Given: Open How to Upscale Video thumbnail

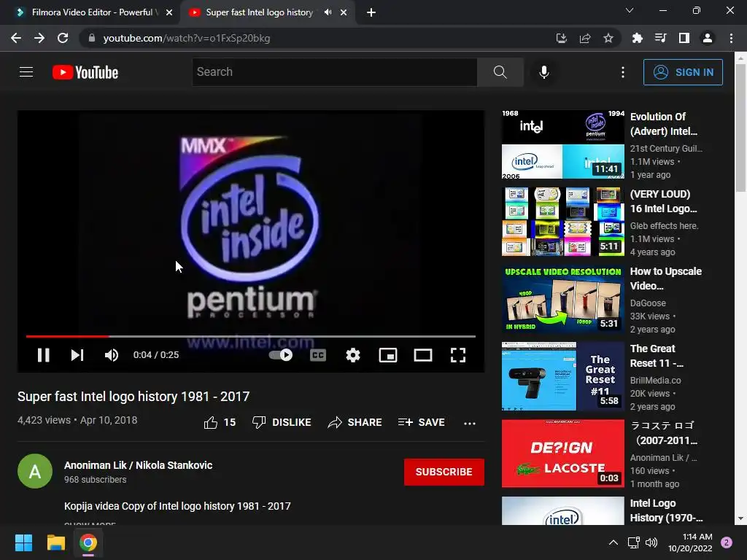Looking at the screenshot, I should click(563, 299).
